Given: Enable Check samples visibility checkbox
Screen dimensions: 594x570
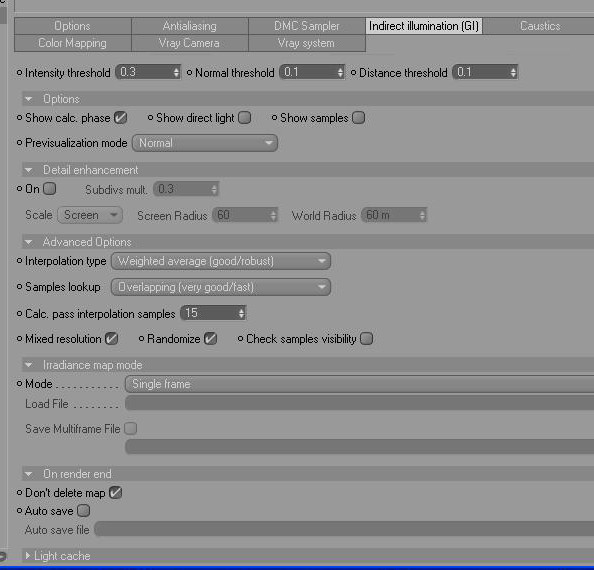Looking at the screenshot, I should [367, 339].
